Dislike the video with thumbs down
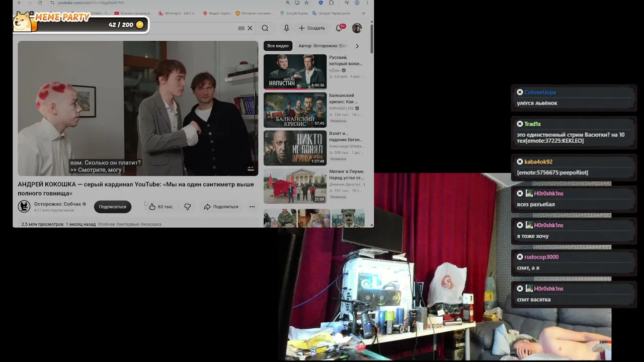 pos(187,207)
